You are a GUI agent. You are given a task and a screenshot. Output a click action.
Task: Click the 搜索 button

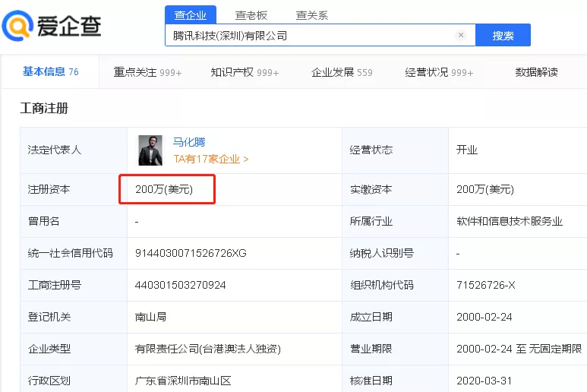click(x=503, y=35)
